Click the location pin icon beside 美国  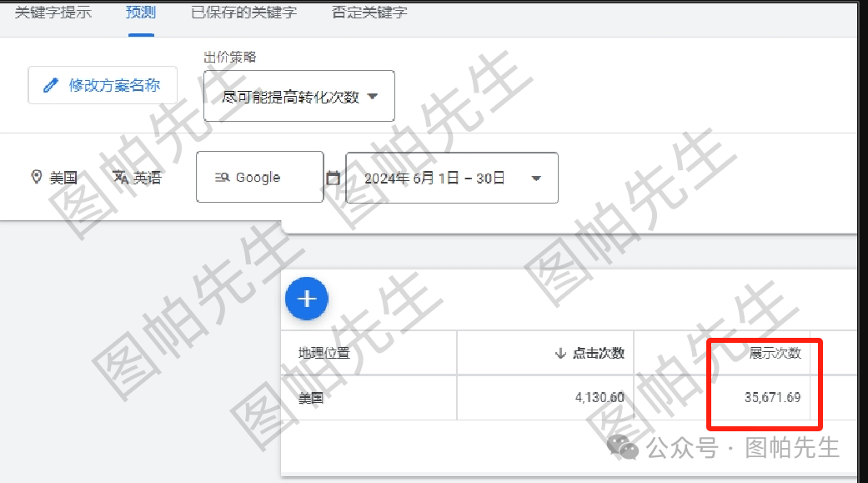[36, 176]
